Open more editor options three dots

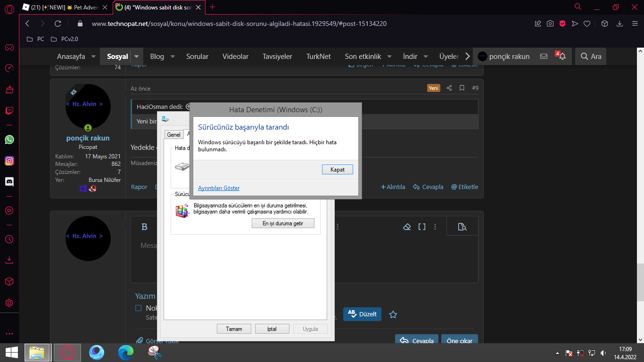[x=435, y=227]
